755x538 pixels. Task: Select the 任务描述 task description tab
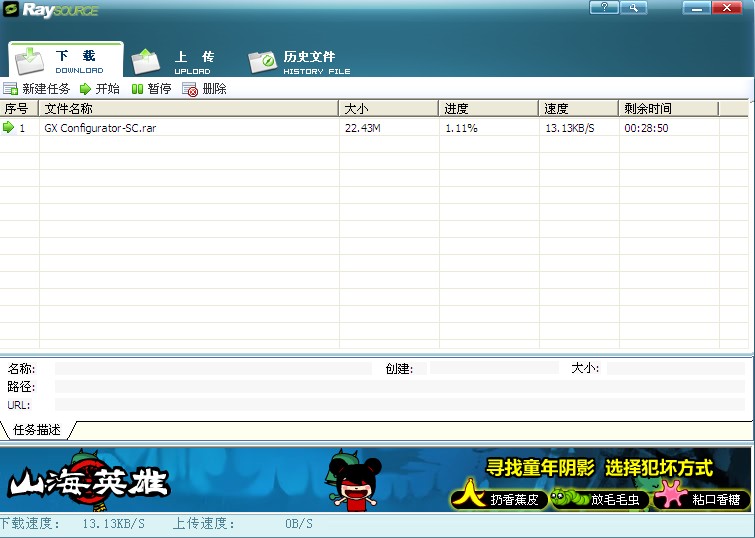37,430
